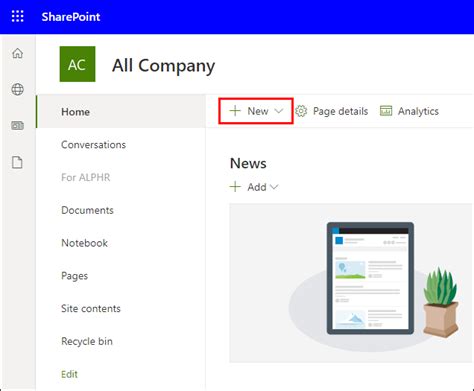Viewport: 474px width, 391px height.
Task: Click the Edit navigation link
Action: tap(69, 374)
